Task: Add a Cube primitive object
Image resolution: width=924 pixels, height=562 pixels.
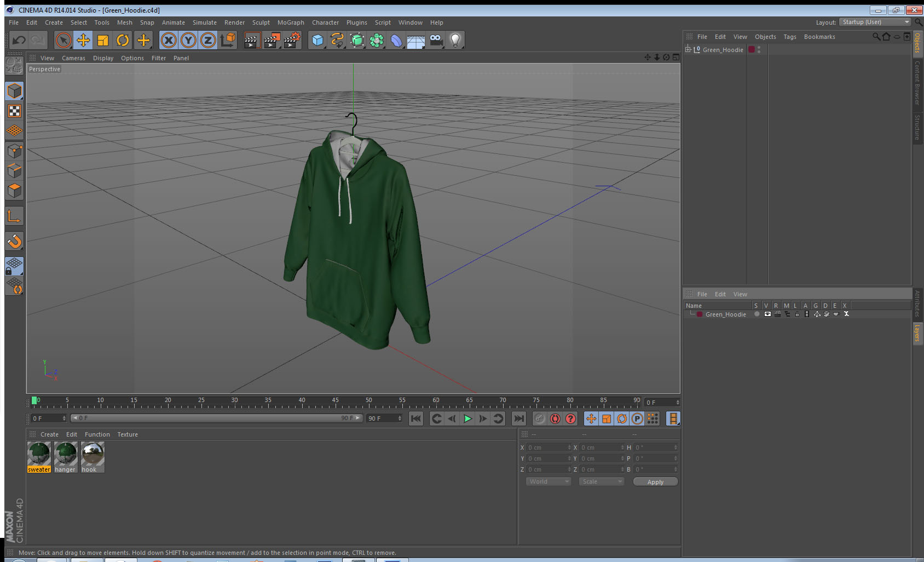Action: (317, 40)
